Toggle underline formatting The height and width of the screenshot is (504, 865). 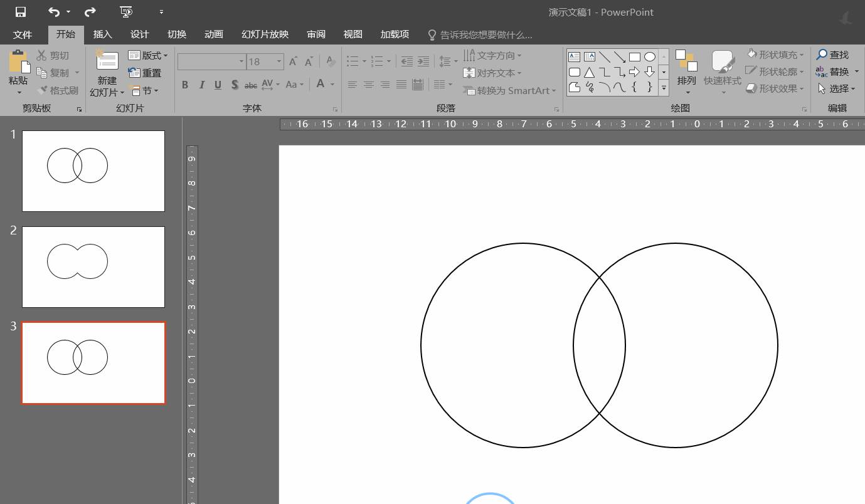[x=218, y=85]
